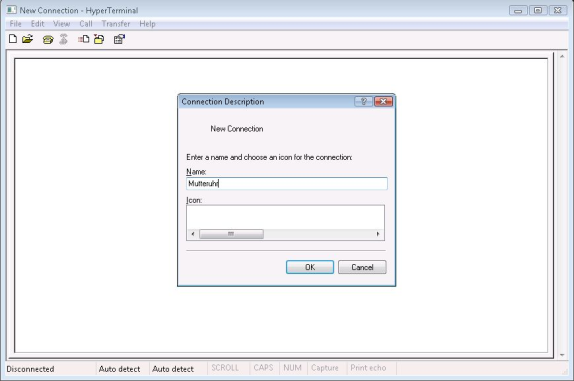Click the main window scroll down arrow
574x381 pixels.
(x=562, y=355)
